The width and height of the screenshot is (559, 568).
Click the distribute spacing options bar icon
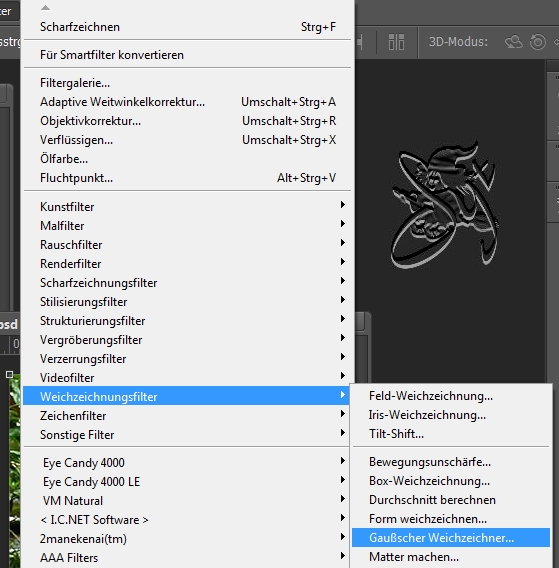[x=396, y=42]
